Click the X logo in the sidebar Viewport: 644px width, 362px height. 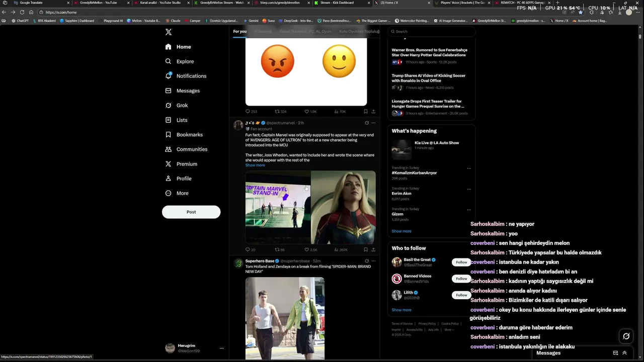[x=169, y=32]
